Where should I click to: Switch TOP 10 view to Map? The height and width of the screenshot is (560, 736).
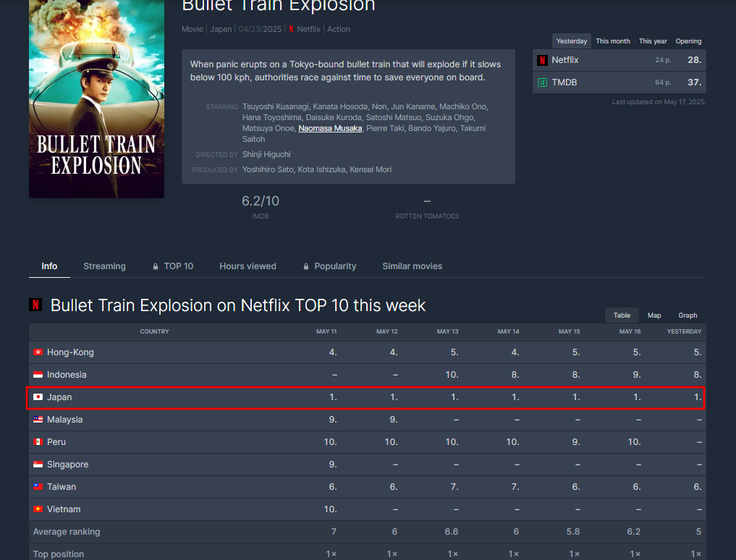pos(654,315)
